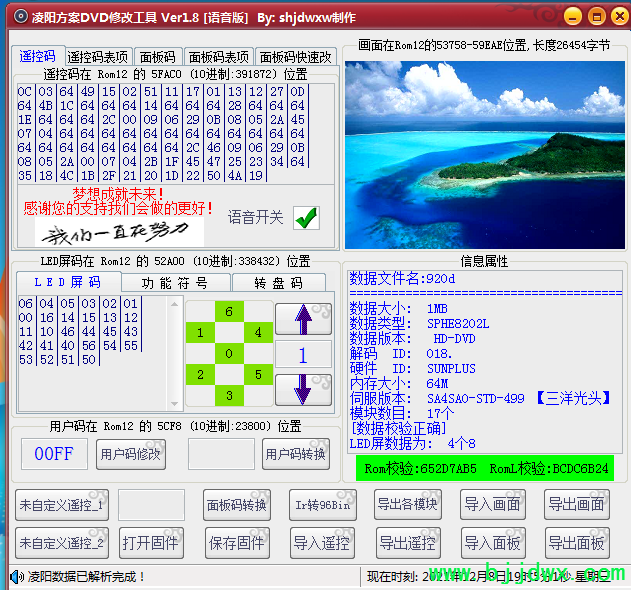Click the 用户码修改 button
Viewport: 631px width, 590px height.
[129, 453]
